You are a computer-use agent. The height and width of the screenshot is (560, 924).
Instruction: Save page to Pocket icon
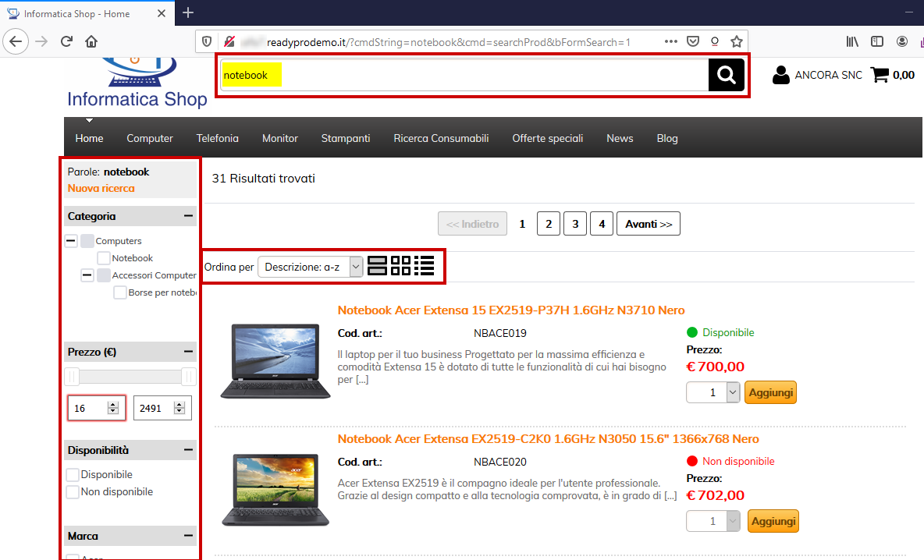coord(693,42)
